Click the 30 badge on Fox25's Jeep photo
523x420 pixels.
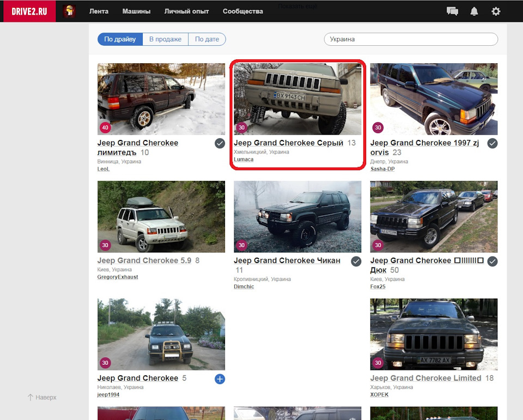coord(378,245)
